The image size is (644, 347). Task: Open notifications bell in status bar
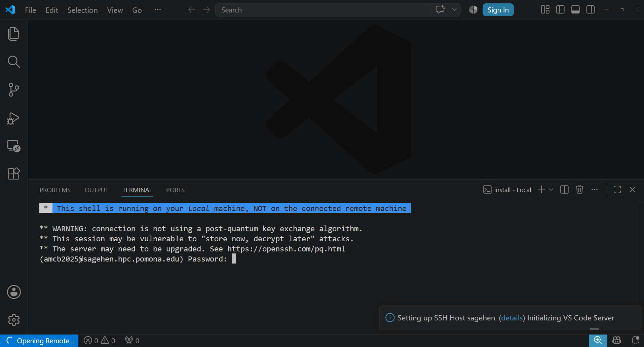635,340
